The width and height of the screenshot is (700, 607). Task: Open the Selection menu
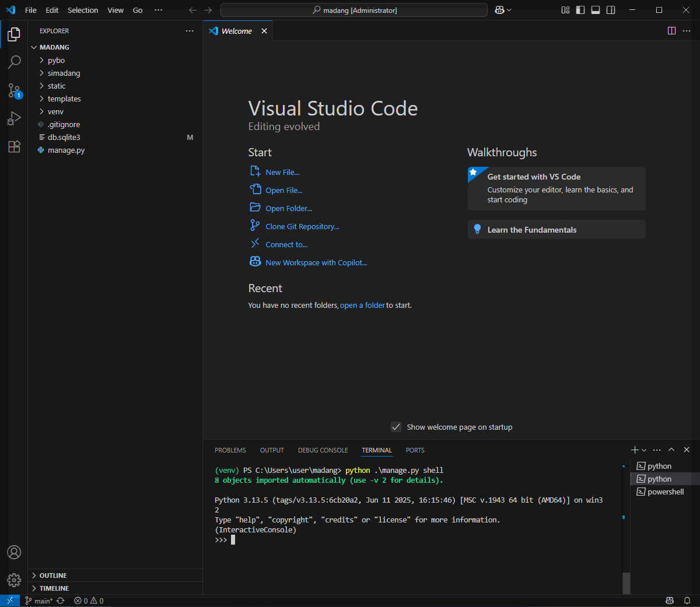tap(83, 10)
